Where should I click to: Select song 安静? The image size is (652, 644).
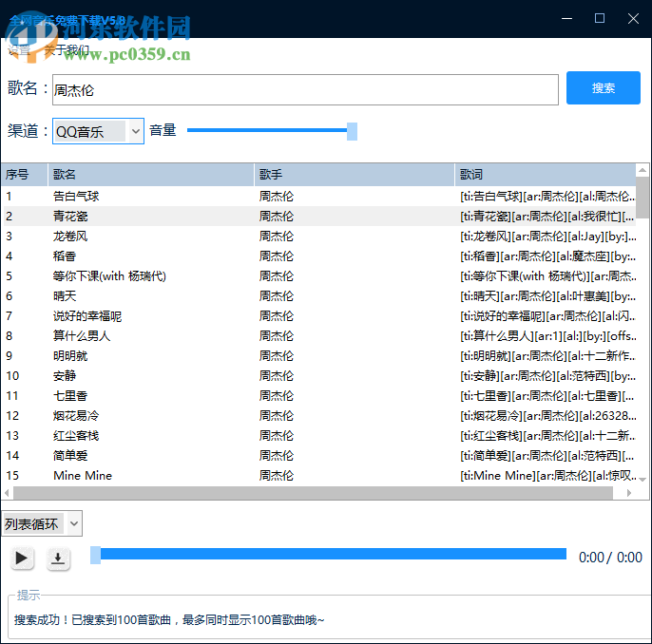tap(65, 375)
